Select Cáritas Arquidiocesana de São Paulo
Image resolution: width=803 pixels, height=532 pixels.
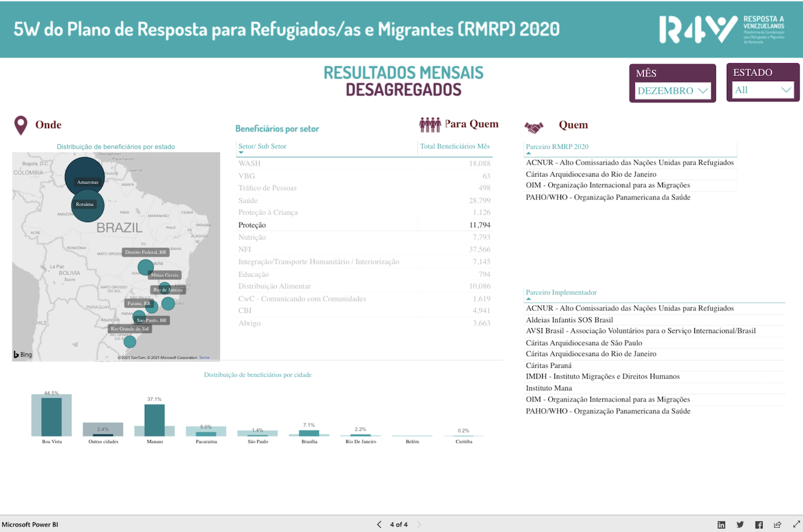click(x=654, y=343)
